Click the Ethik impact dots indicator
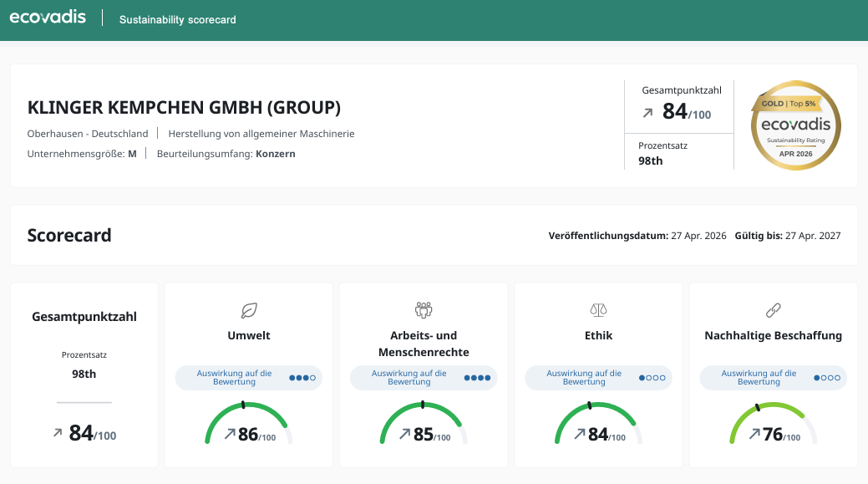Viewport: 868px width, 484px height. tap(652, 378)
